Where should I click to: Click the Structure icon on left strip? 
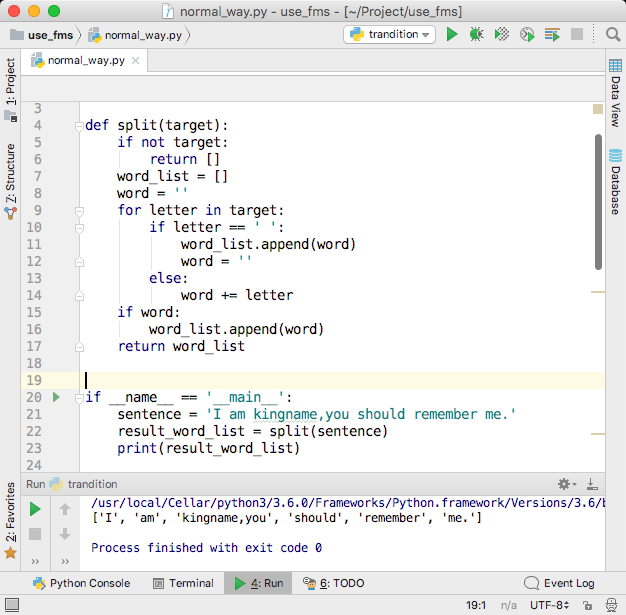(x=10, y=213)
